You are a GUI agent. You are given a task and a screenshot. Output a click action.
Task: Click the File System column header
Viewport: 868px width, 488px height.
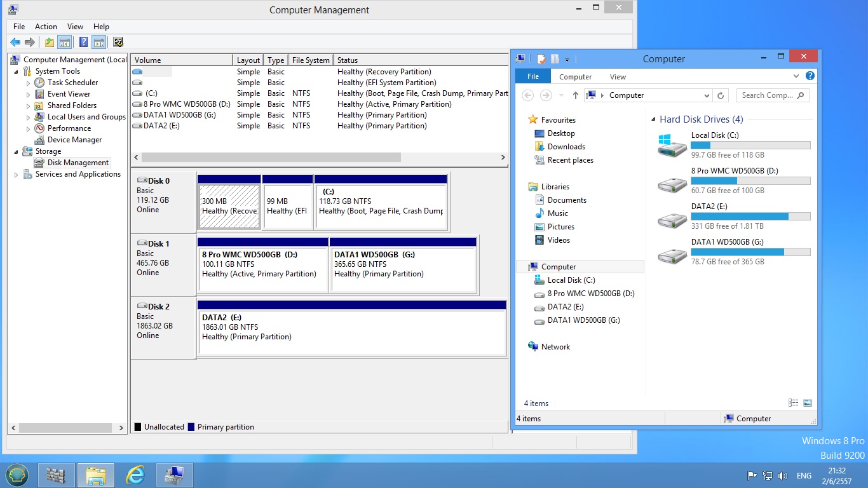point(310,60)
